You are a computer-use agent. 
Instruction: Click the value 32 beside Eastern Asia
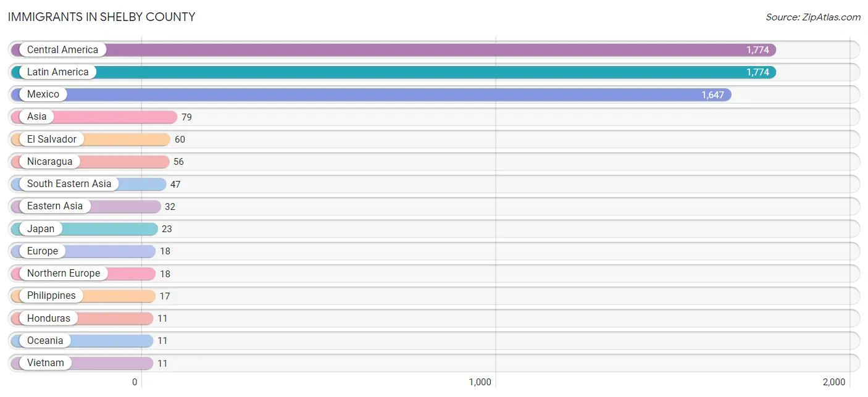[170, 207]
